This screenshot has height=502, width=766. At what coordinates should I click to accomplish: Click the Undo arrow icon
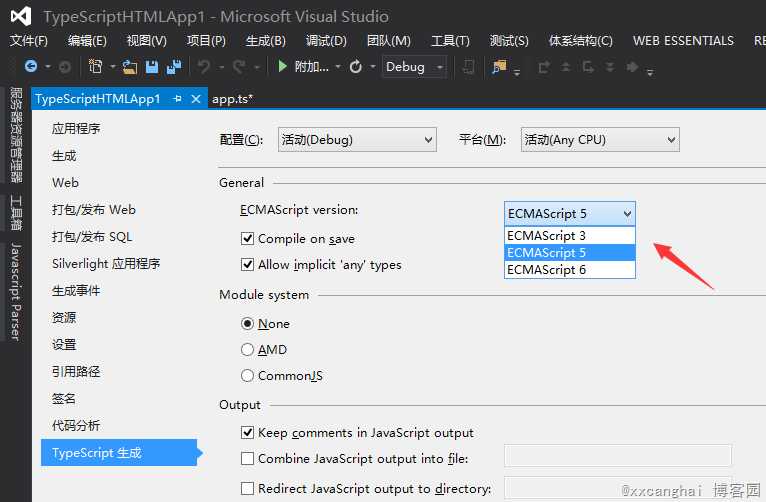[x=204, y=66]
